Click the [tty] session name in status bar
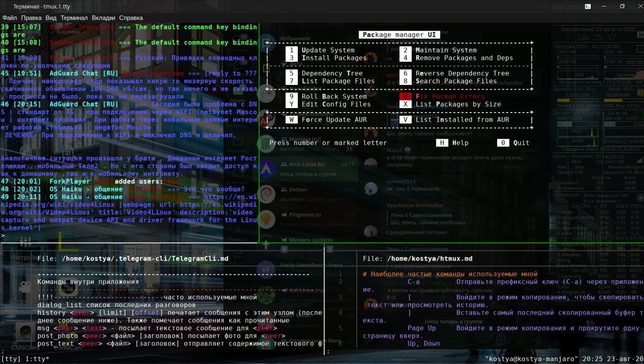 11,359
